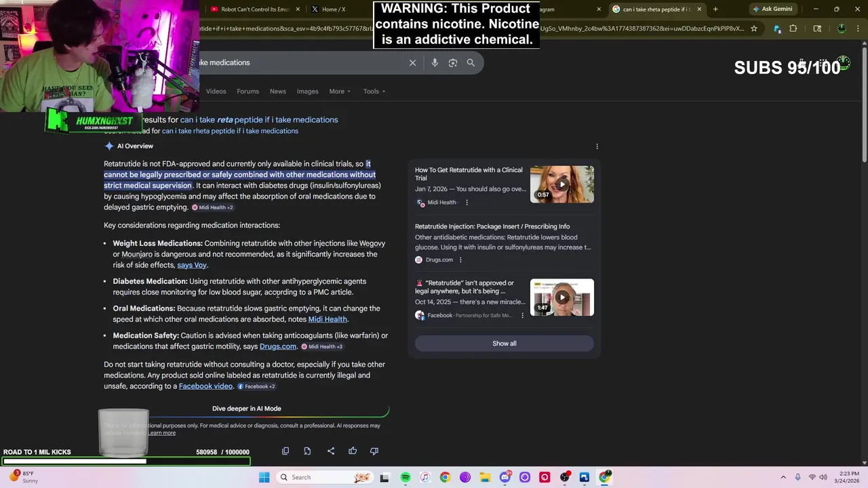Open the Drugs.com inline link
The height and width of the screenshot is (488, 868).
tap(278, 346)
